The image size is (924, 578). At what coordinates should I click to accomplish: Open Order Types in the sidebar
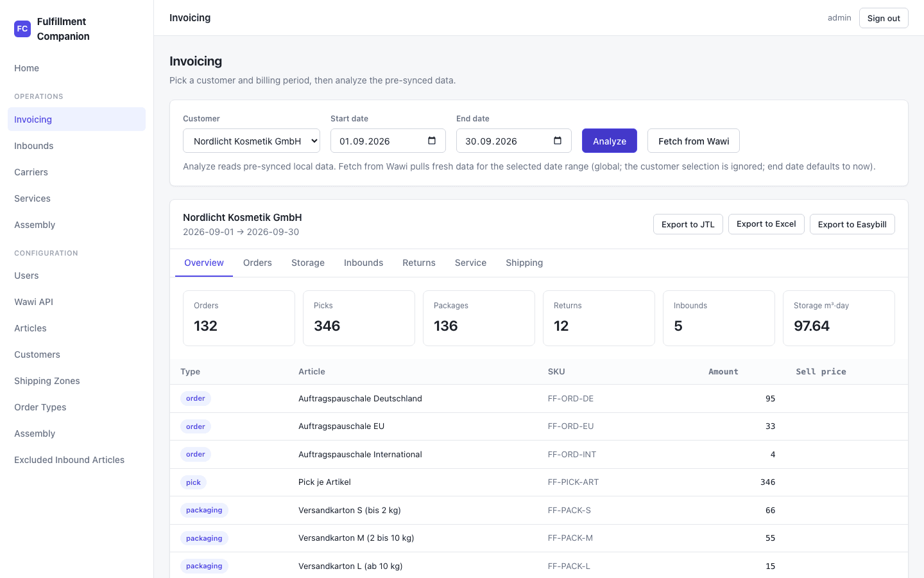point(76,407)
